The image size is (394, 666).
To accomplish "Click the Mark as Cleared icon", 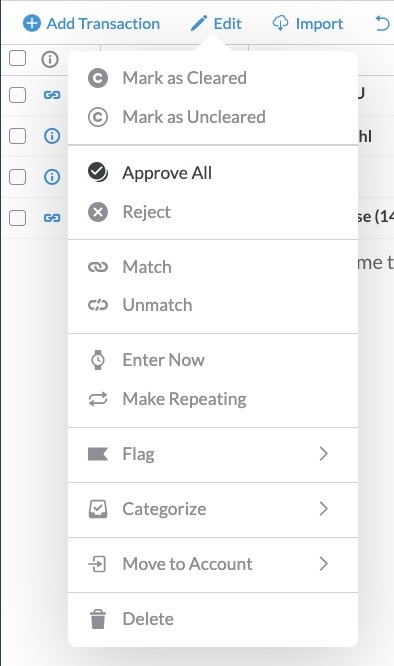I will 98,78.
